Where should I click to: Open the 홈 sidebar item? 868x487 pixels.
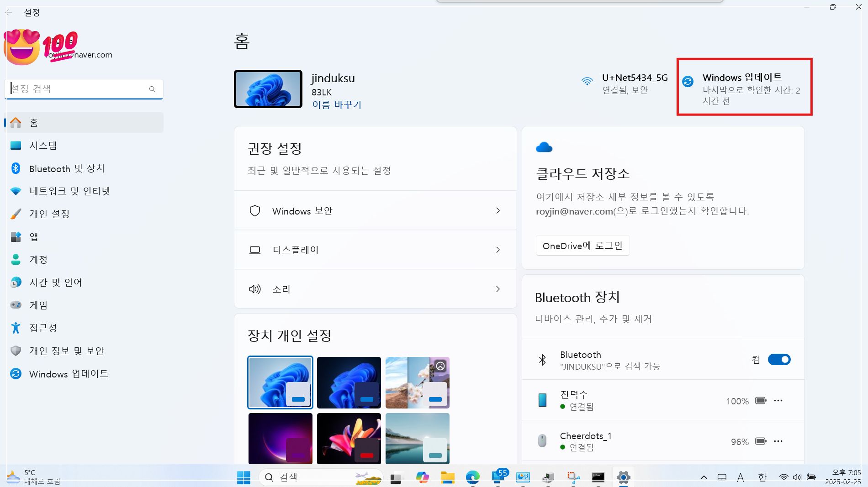pos(84,123)
